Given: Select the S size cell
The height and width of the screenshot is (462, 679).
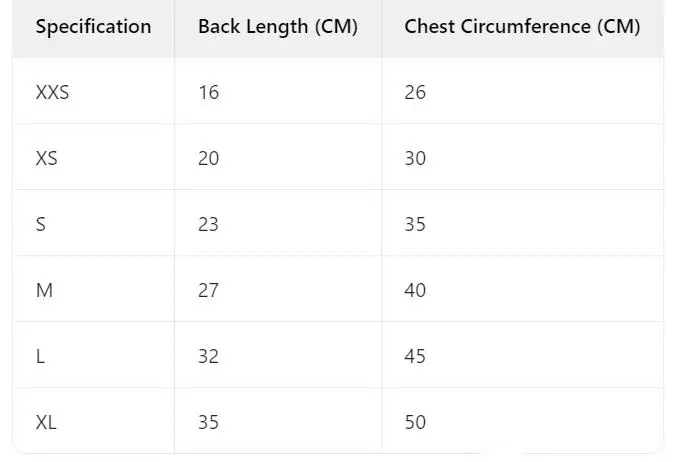Looking at the screenshot, I should [x=41, y=224].
